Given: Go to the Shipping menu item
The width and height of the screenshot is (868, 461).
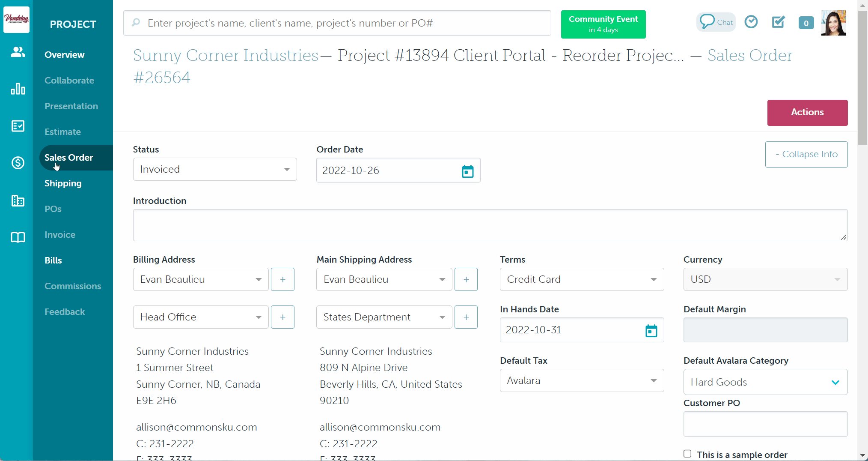Looking at the screenshot, I should (63, 183).
